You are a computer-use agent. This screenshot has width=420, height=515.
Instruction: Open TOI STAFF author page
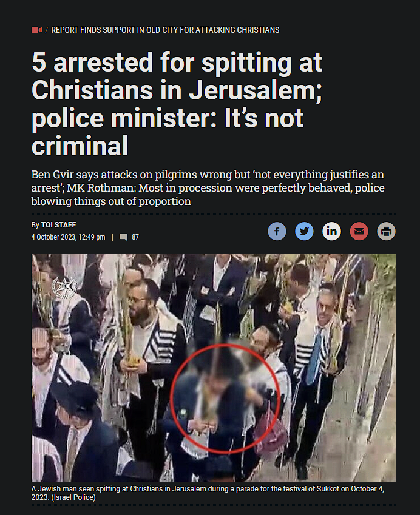58,225
